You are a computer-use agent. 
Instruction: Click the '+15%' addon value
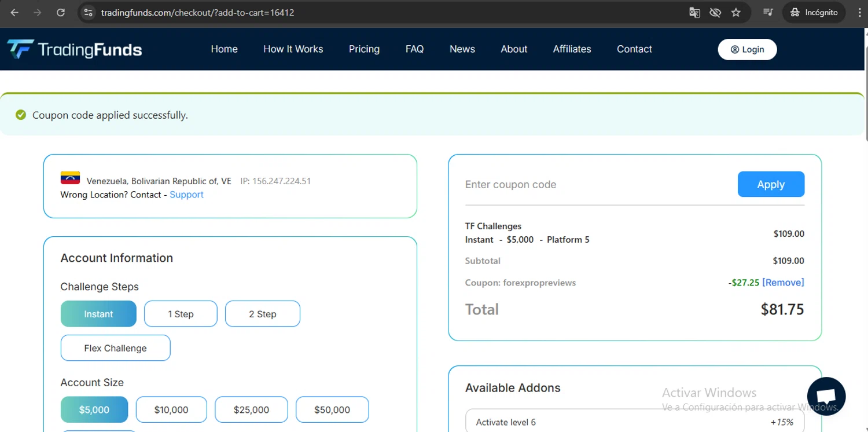(782, 422)
